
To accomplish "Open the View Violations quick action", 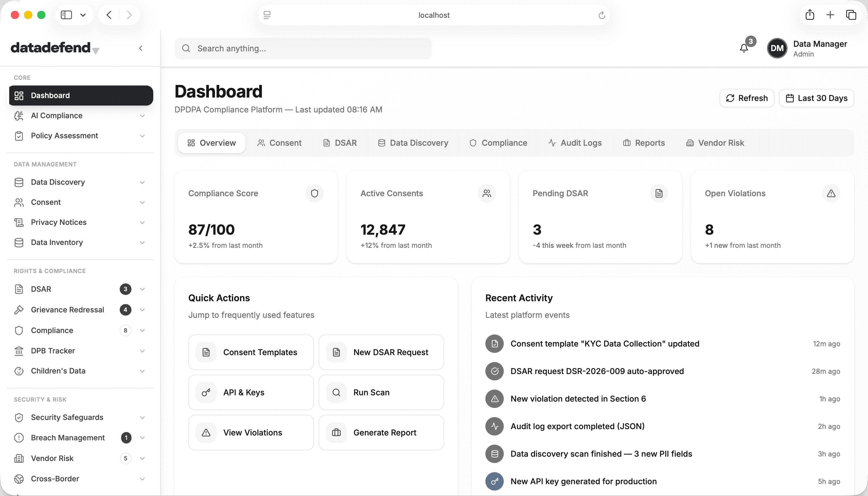I will [251, 433].
